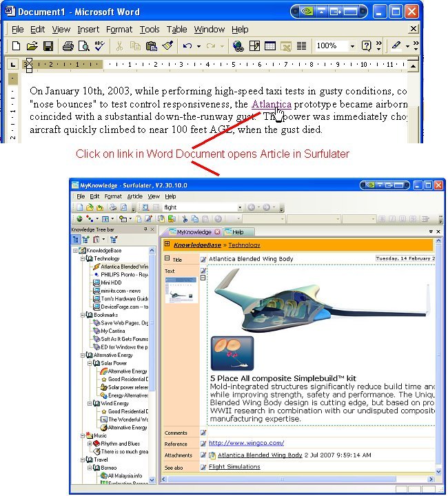Click the Atlantica hyperlink in Word document
Viewport: 448px width, 496px height.
272,104
